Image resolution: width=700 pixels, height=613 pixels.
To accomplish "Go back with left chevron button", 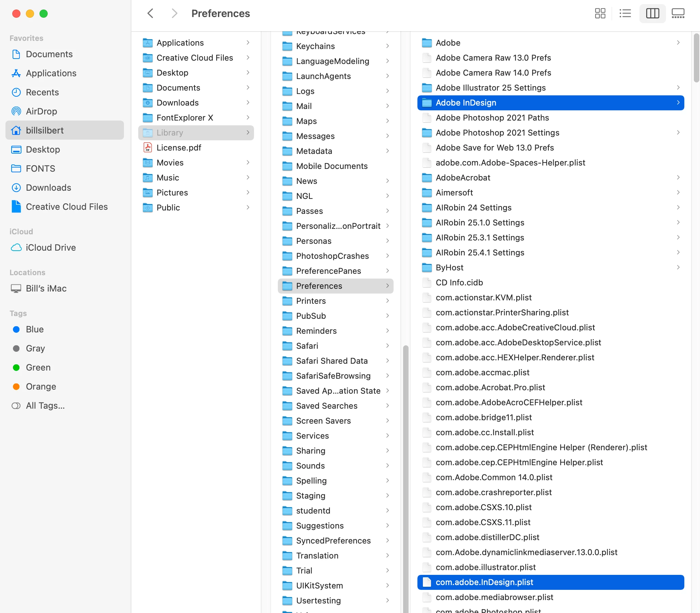I will pos(150,13).
